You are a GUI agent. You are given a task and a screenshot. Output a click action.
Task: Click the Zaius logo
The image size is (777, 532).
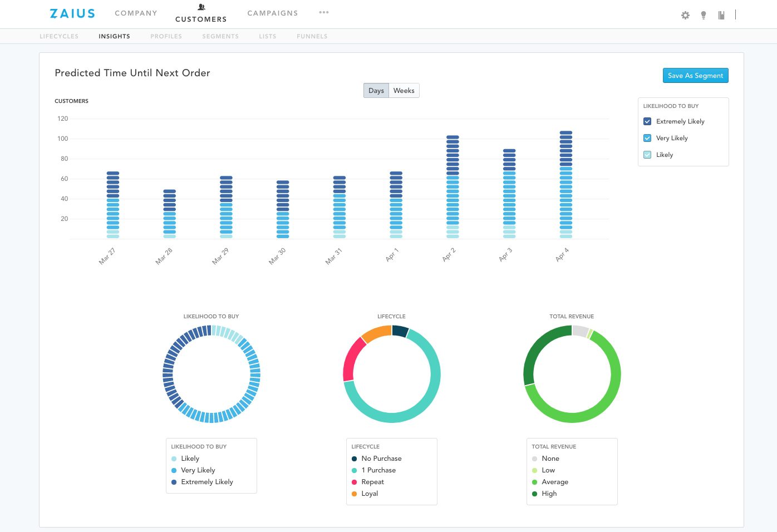(x=72, y=13)
